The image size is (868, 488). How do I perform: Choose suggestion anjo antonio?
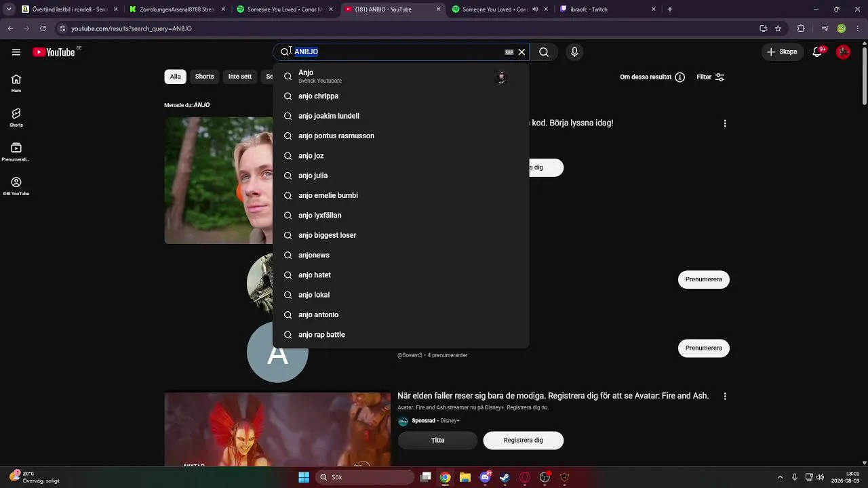click(x=400, y=314)
